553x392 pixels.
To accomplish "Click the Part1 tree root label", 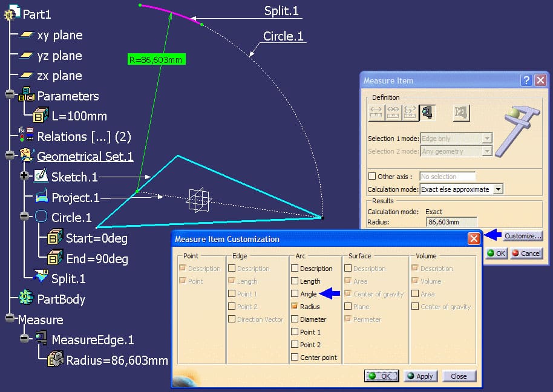I will (x=37, y=14).
